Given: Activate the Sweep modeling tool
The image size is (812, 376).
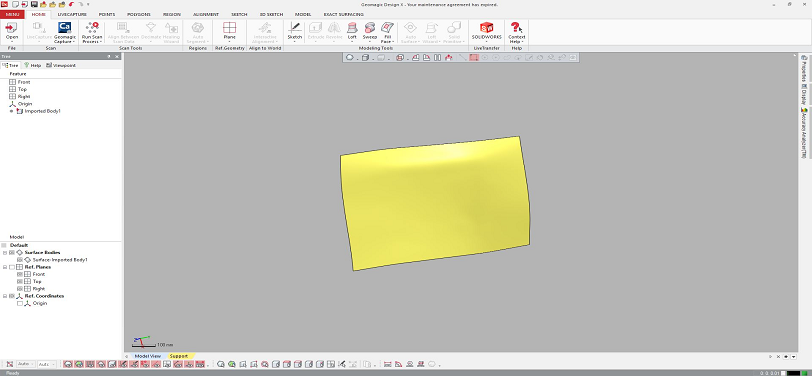Looking at the screenshot, I should click(370, 31).
